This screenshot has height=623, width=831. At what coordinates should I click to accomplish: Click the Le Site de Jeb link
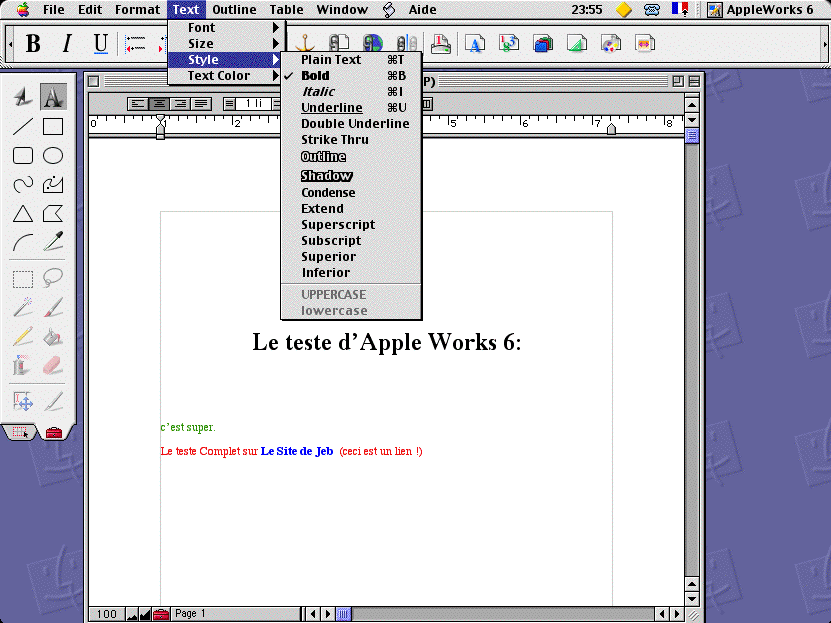(x=297, y=451)
